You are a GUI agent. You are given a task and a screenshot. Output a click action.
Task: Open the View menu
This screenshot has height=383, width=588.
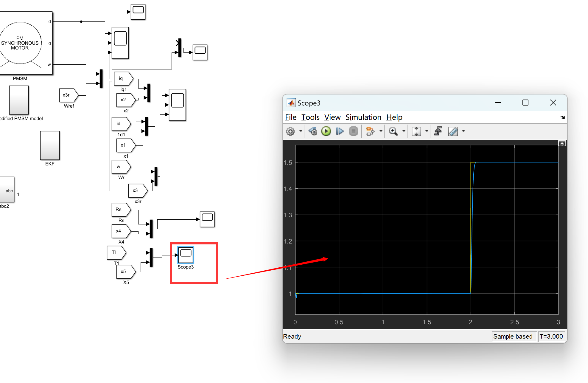(332, 117)
